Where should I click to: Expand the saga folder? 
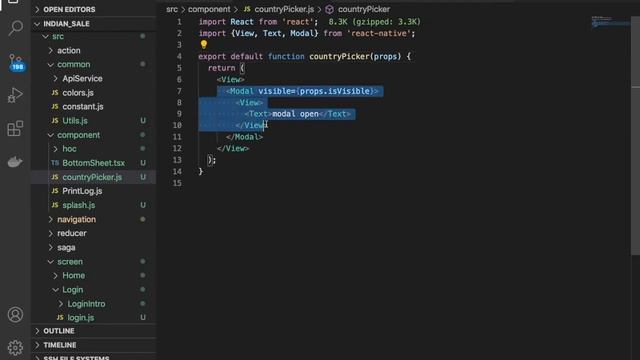[x=94, y=247]
